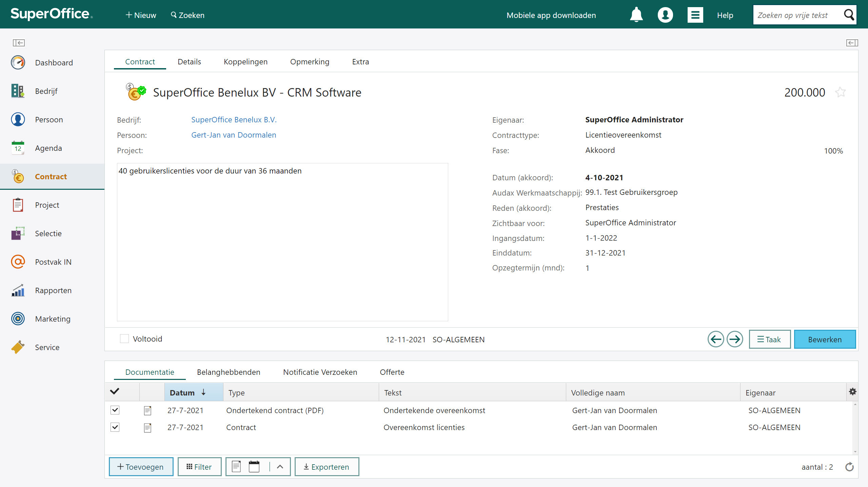Switch to the Opmerking tab
868x487 pixels.
pyautogui.click(x=310, y=62)
